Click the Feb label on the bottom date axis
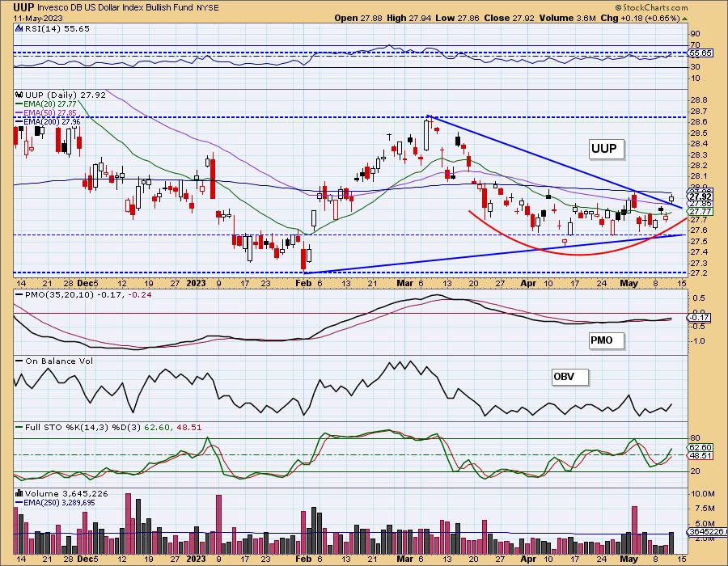 303,559
